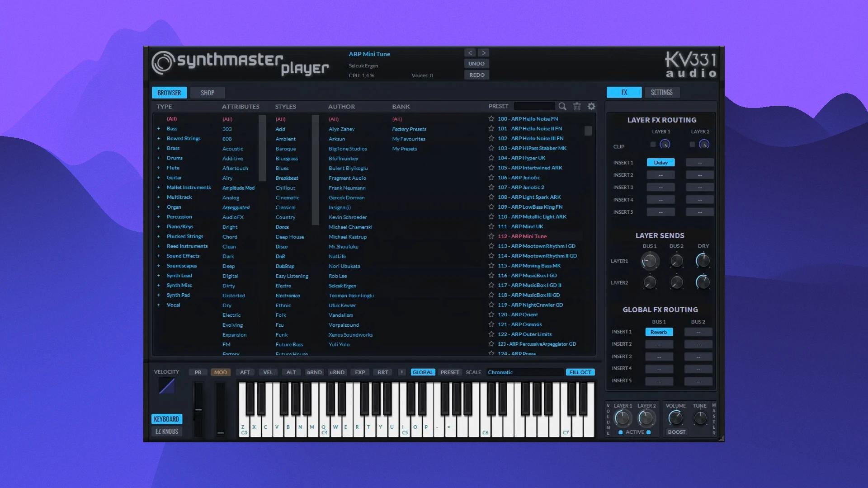Star preset 120 - ARP Orient
Image resolution: width=868 pixels, height=488 pixels.
(x=491, y=314)
